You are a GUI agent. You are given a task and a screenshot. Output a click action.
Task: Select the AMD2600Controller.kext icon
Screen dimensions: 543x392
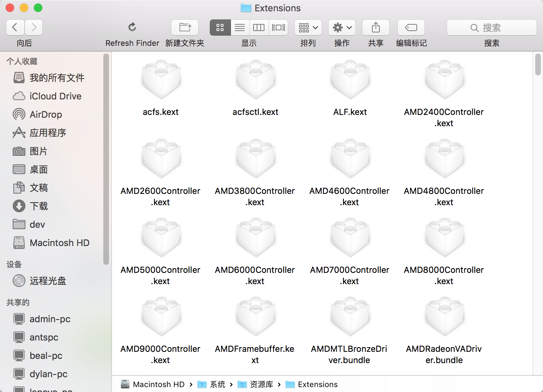coord(161,158)
